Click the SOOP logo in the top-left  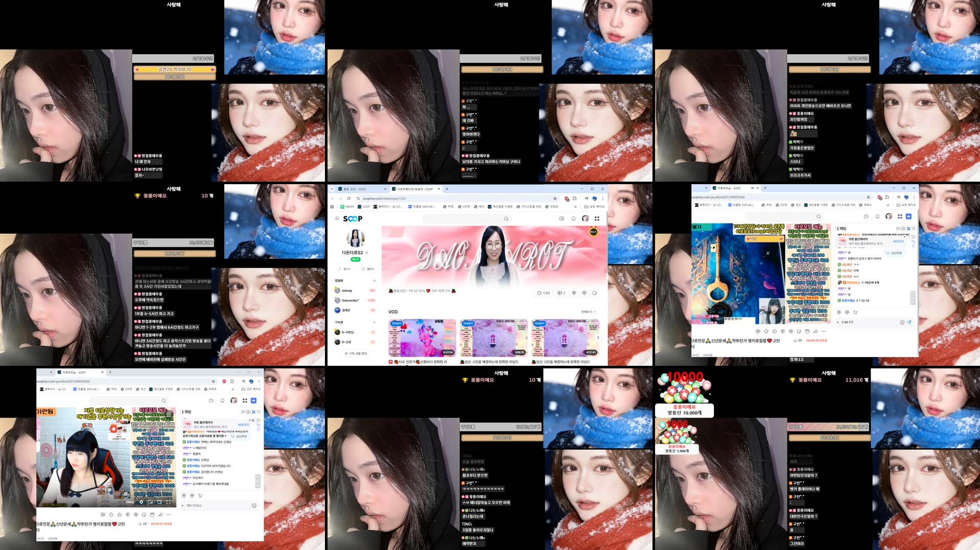(x=353, y=218)
